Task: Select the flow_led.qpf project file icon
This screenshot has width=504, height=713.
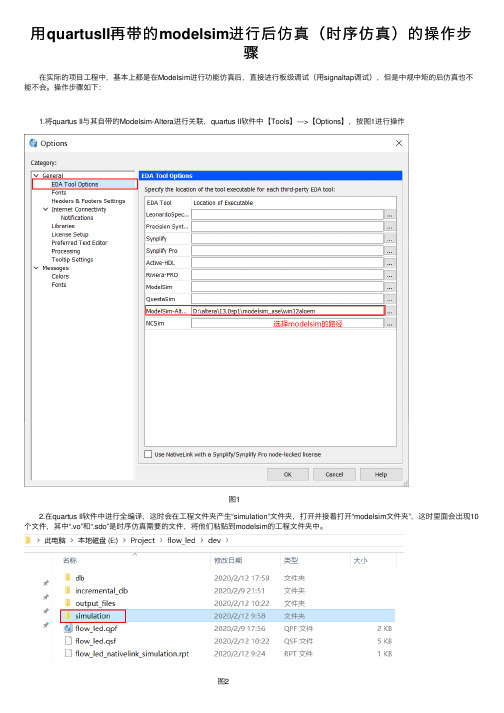Action: coord(68,628)
